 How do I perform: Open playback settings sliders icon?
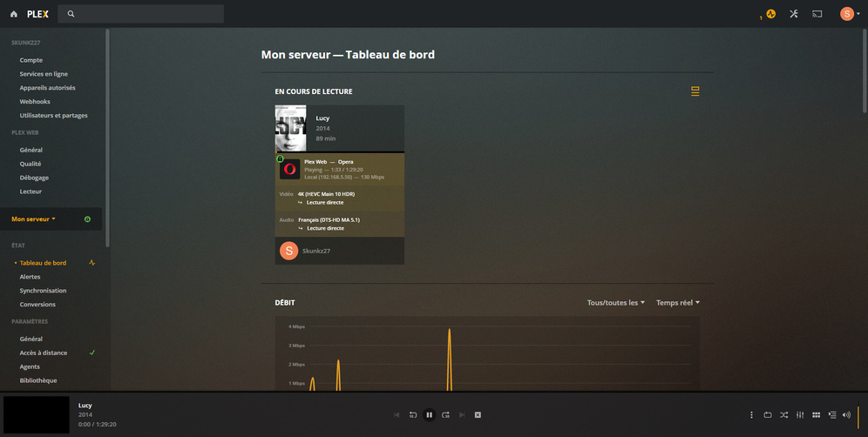point(800,415)
